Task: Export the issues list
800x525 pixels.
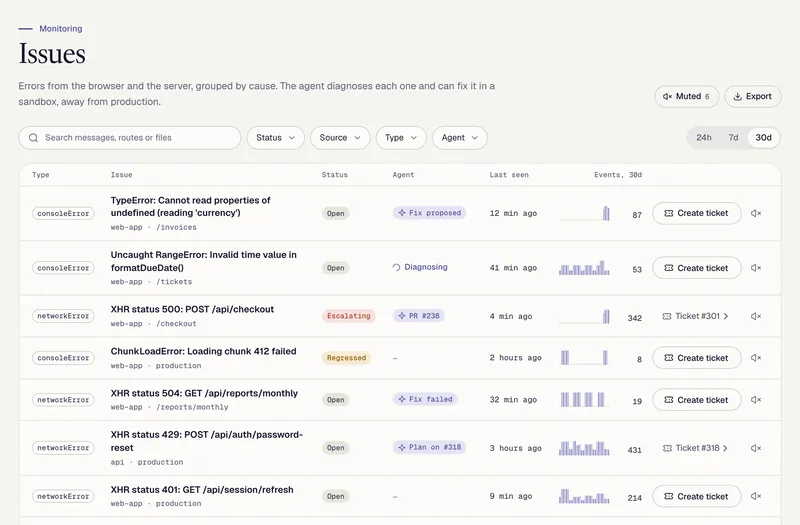Action: click(x=753, y=96)
